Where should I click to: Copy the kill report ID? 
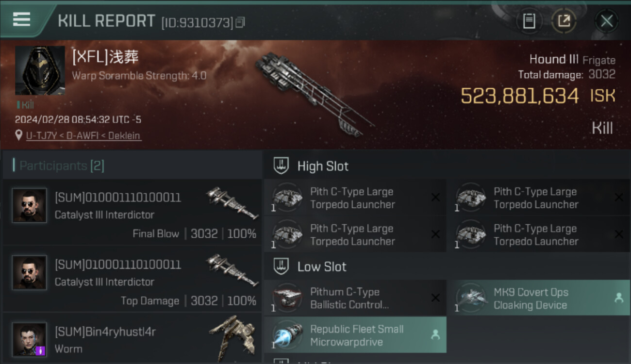[x=240, y=22]
